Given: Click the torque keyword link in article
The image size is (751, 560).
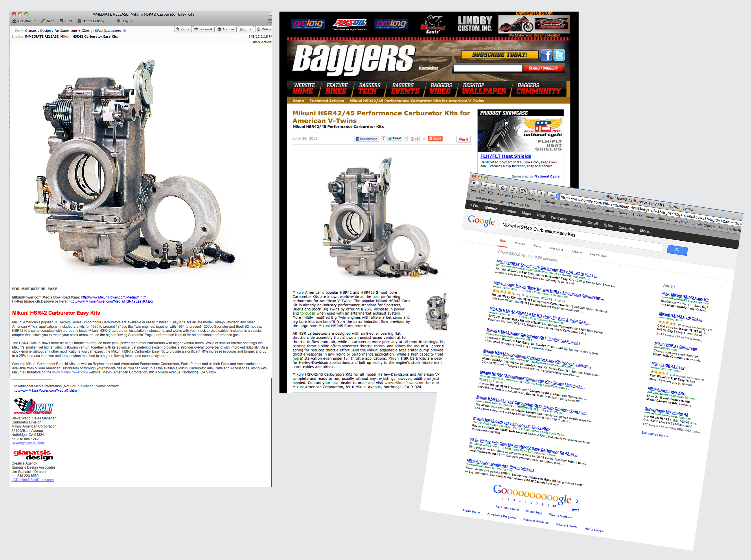Looking at the screenshot, I should [305, 313].
